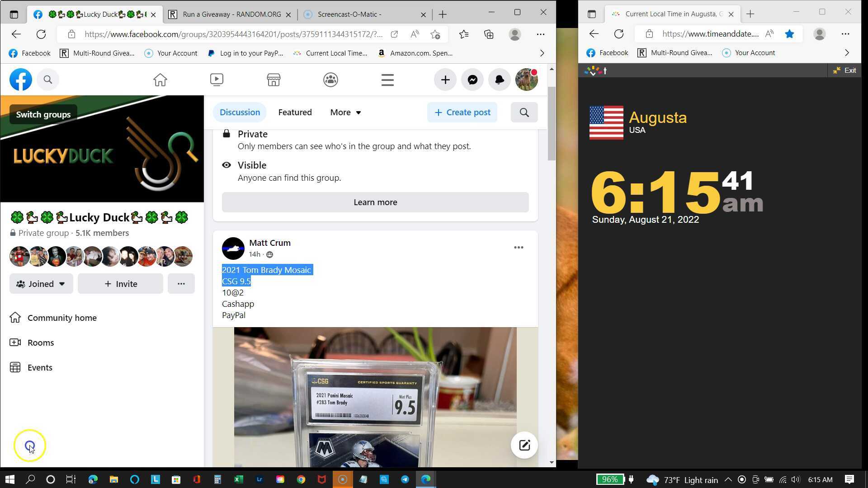Click the Create post button
868x488 pixels.
(462, 113)
